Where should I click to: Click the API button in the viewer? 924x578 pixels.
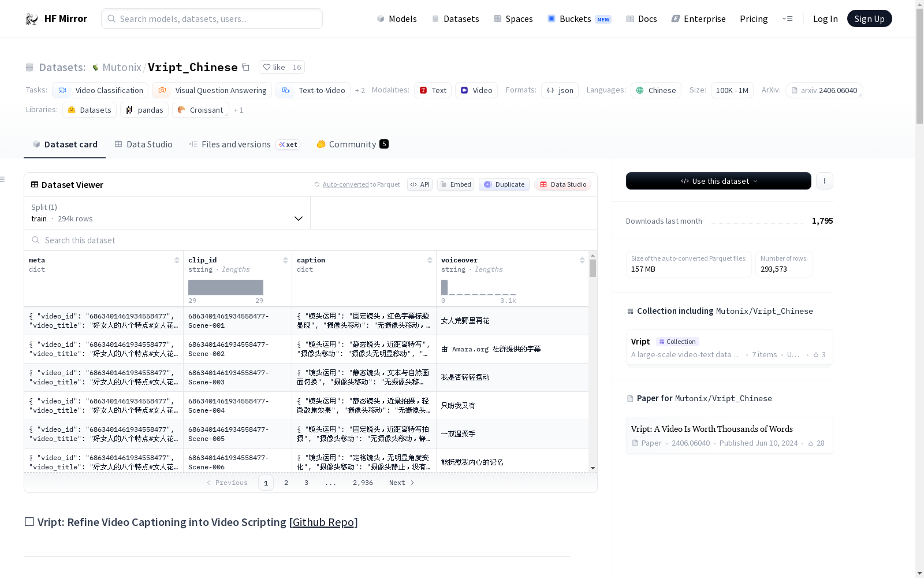[x=420, y=184]
